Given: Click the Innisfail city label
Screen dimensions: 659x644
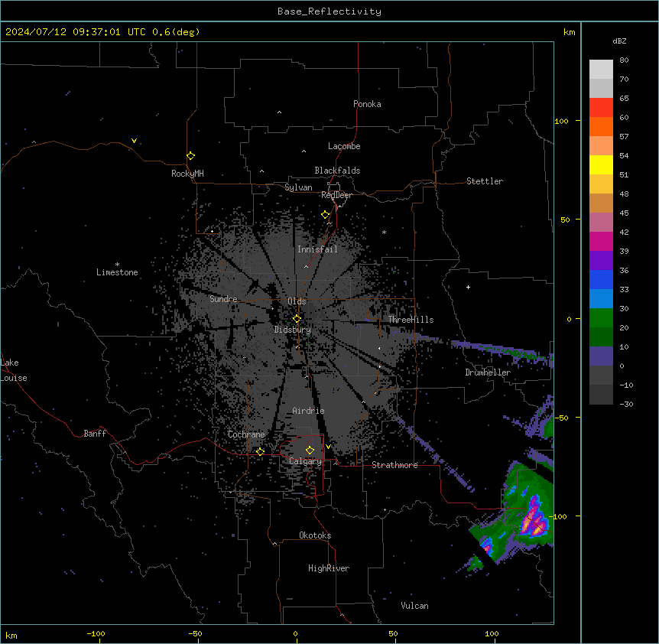Looking at the screenshot, I should point(317,249).
